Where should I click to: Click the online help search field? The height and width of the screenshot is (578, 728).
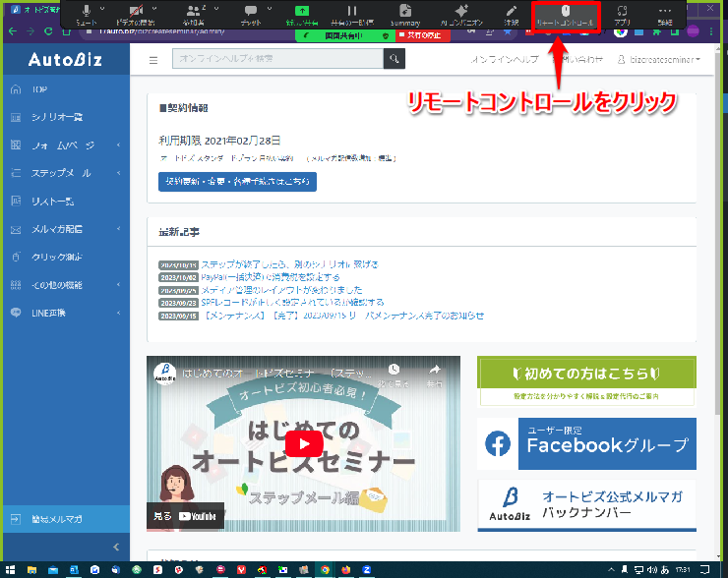(x=276, y=60)
